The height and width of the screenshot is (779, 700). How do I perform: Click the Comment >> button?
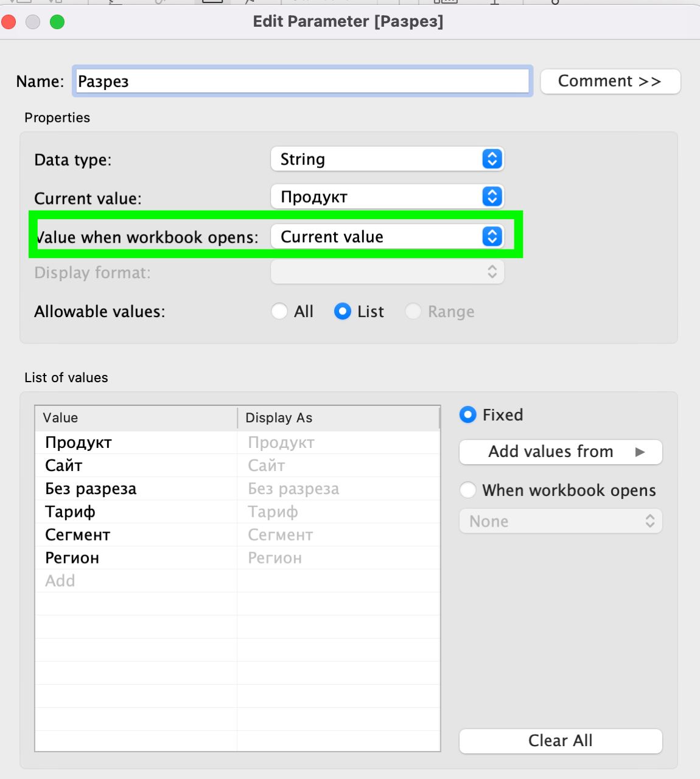tap(610, 82)
